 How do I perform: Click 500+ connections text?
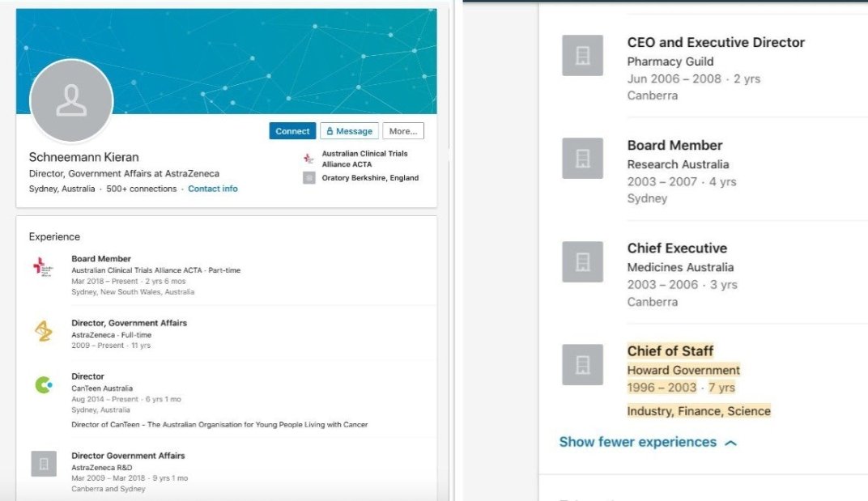(x=141, y=189)
